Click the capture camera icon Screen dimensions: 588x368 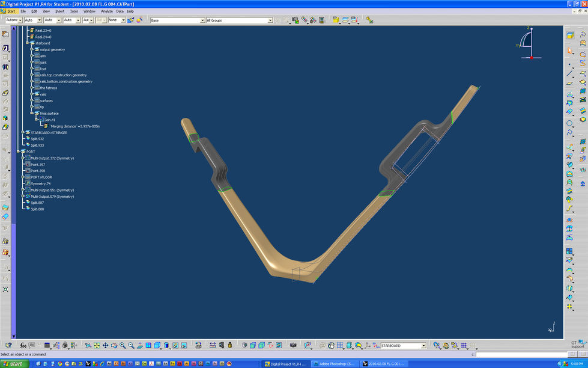pyautogui.click(x=293, y=345)
